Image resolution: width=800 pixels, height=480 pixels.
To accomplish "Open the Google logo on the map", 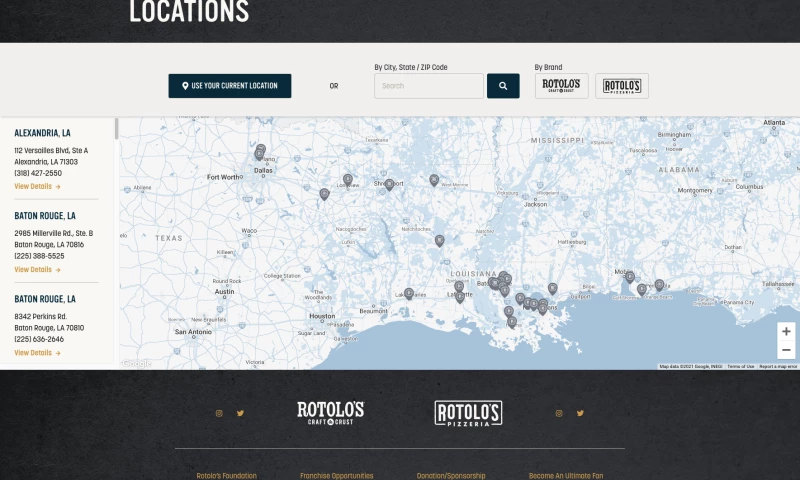I will click(137, 363).
